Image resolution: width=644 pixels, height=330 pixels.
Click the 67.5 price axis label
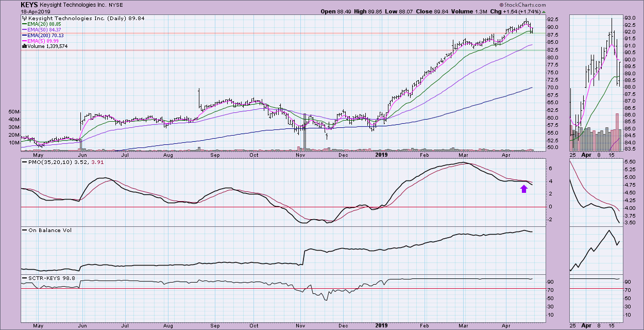click(553, 95)
